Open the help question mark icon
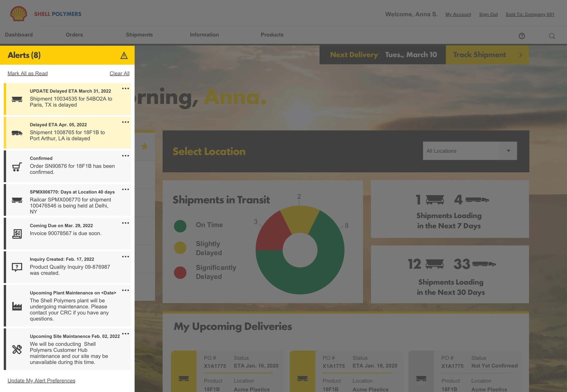 click(522, 36)
